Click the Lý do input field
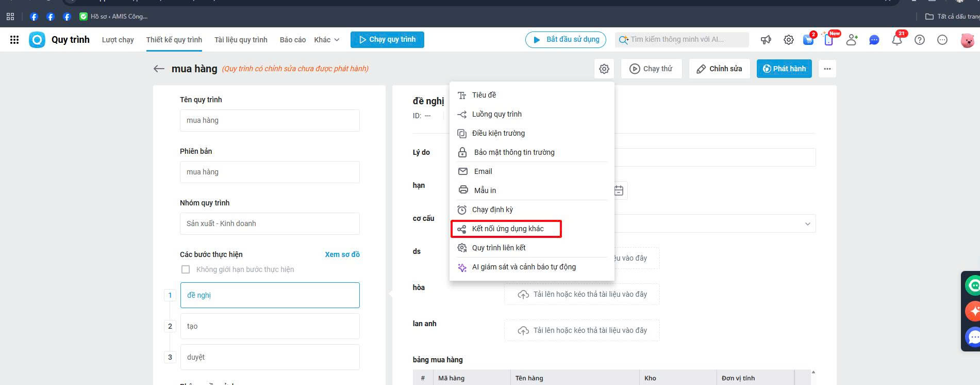 point(715,157)
